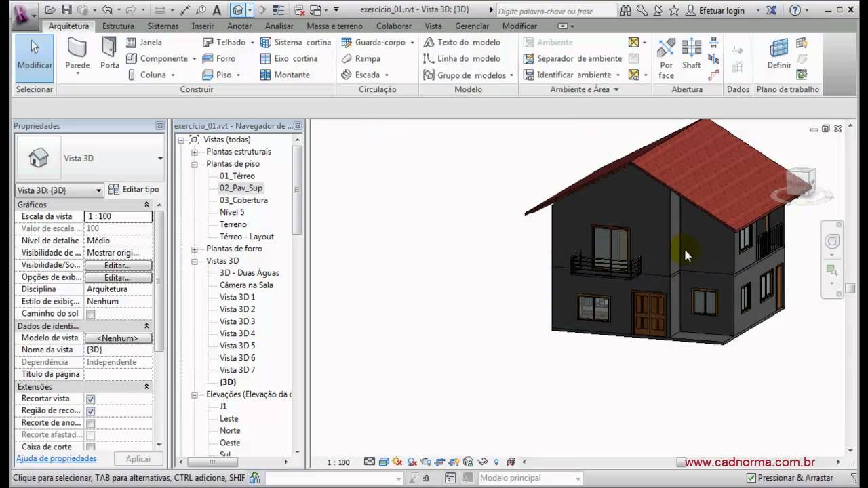This screenshot has width=868, height=488.
Task: Switch to the Massa e terreno tab
Action: [334, 26]
